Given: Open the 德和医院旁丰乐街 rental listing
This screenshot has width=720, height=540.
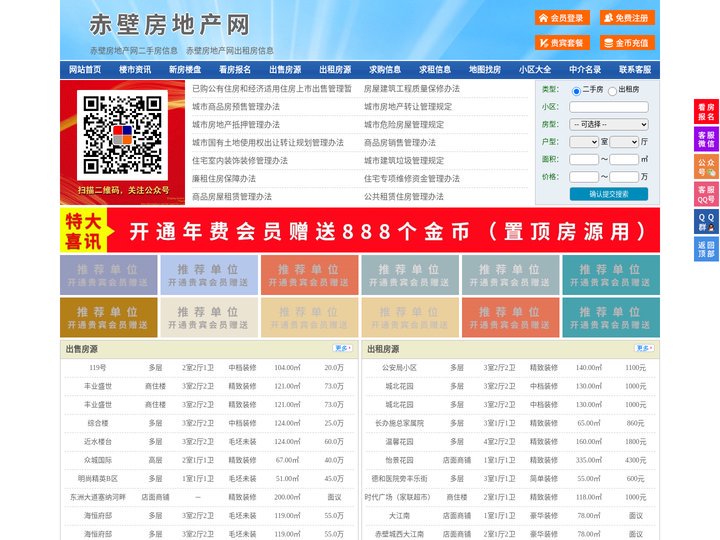Looking at the screenshot, I should tap(399, 478).
